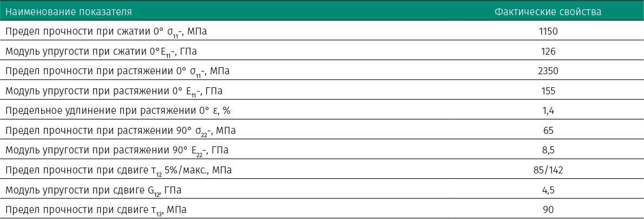The width and height of the screenshot is (644, 219).
Task: Click row 'Модуль упругости при сжатии 0°'
Action: [322, 51]
